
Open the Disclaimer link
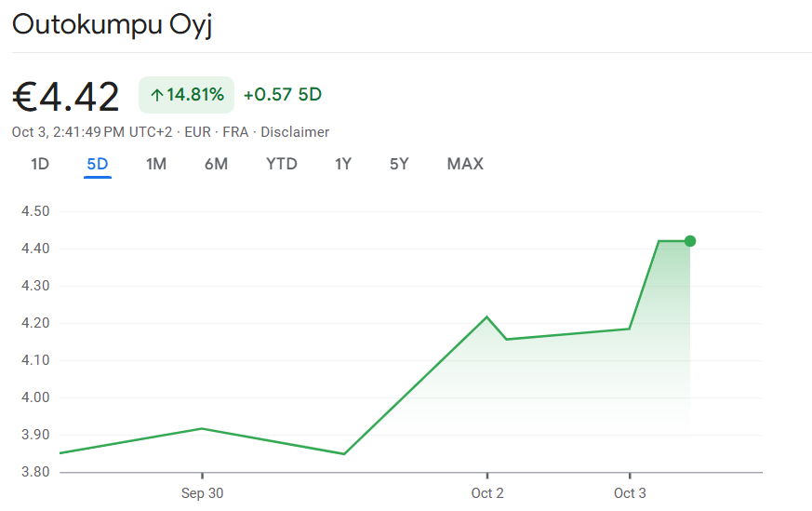point(295,132)
